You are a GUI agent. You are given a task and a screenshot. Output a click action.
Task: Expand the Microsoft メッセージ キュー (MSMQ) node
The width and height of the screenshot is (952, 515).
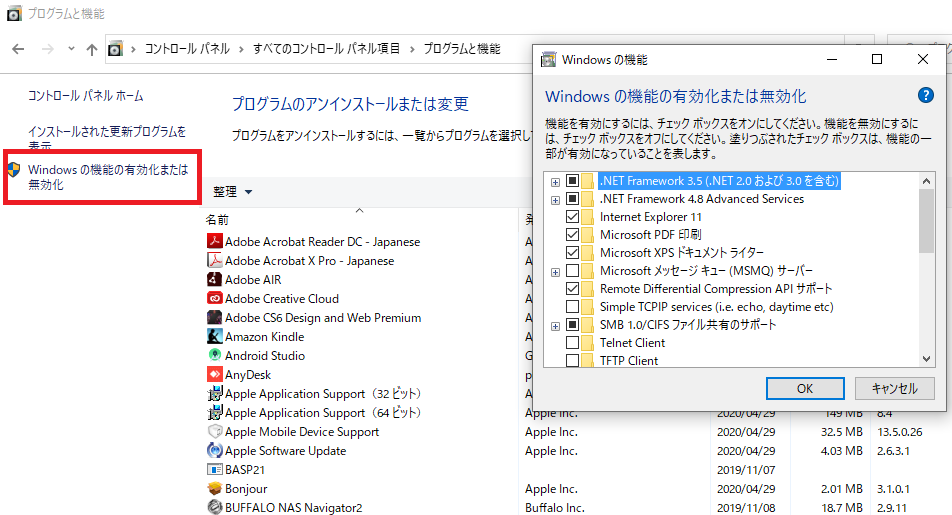click(x=555, y=273)
